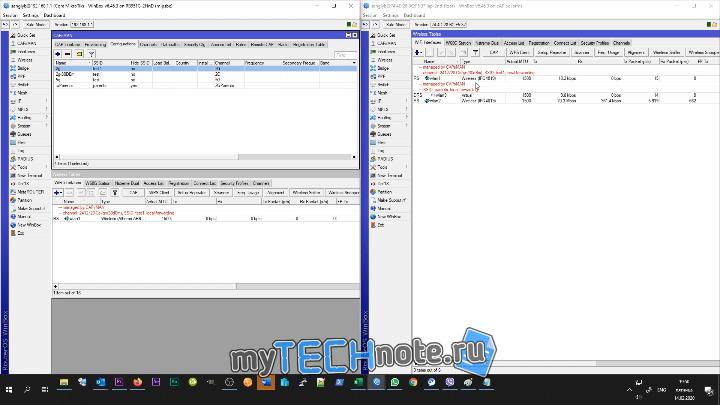Toggle Safe Mode in right WinBox
720x405 pixels.
pyautogui.click(x=396, y=24)
